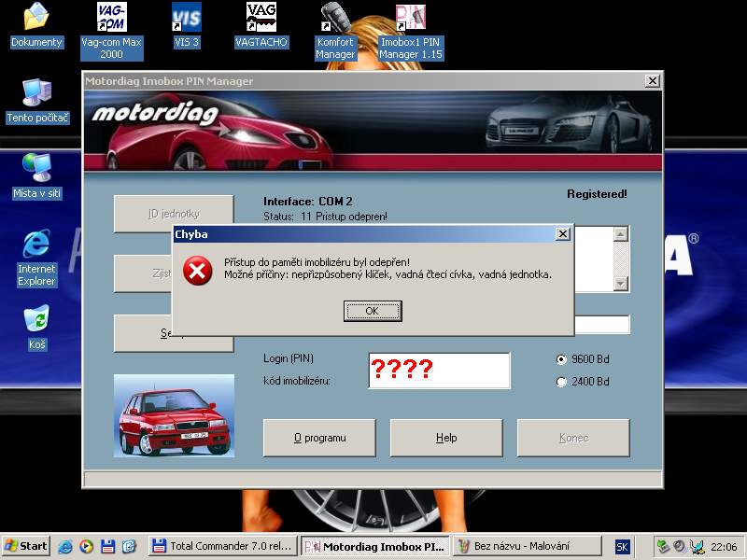This screenshot has width=747, height=560.
Task: Click the Konec button
Action: click(x=573, y=438)
